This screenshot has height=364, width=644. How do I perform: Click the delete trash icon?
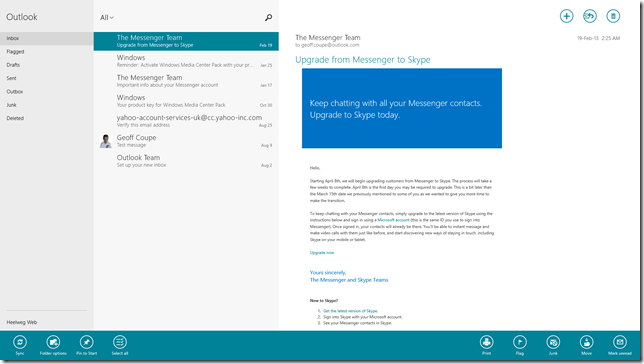(613, 16)
